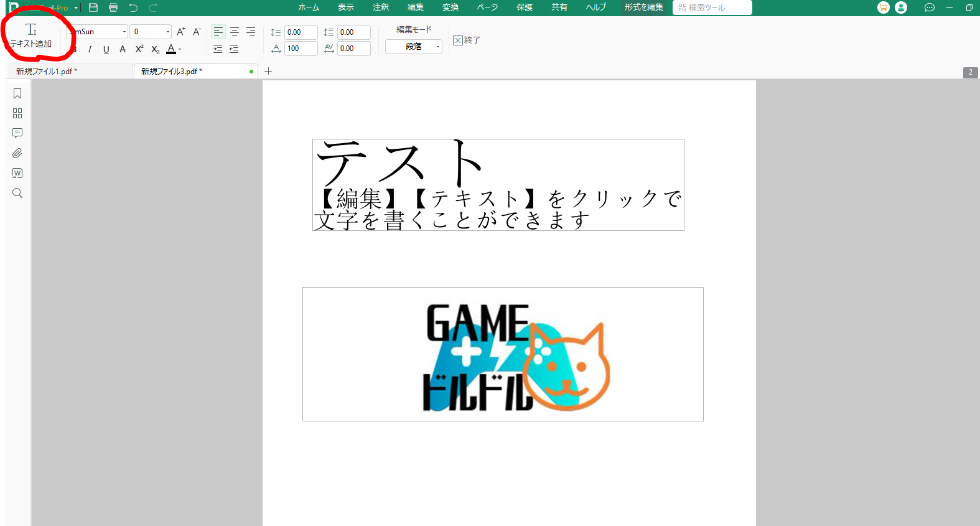Screen dimensions: 980x526
Task: Switch to 新規ファイル3.pdf tab
Action: [x=196, y=72]
